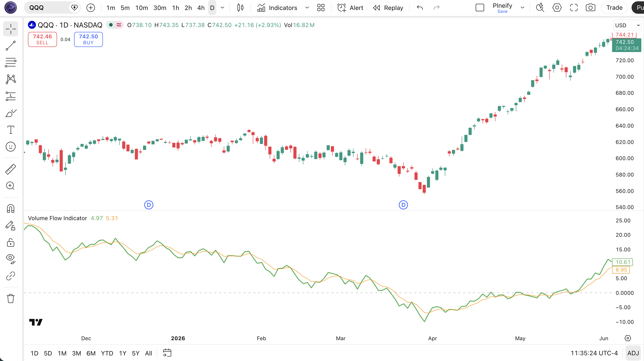The height and width of the screenshot is (361, 644).
Task: Click the dividend D marker near late March
Action: 403,205
